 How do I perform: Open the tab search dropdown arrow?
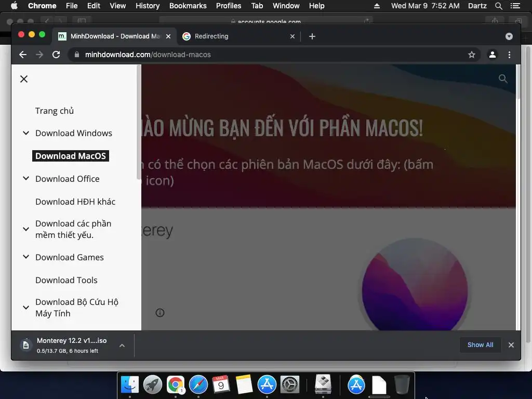(509, 36)
